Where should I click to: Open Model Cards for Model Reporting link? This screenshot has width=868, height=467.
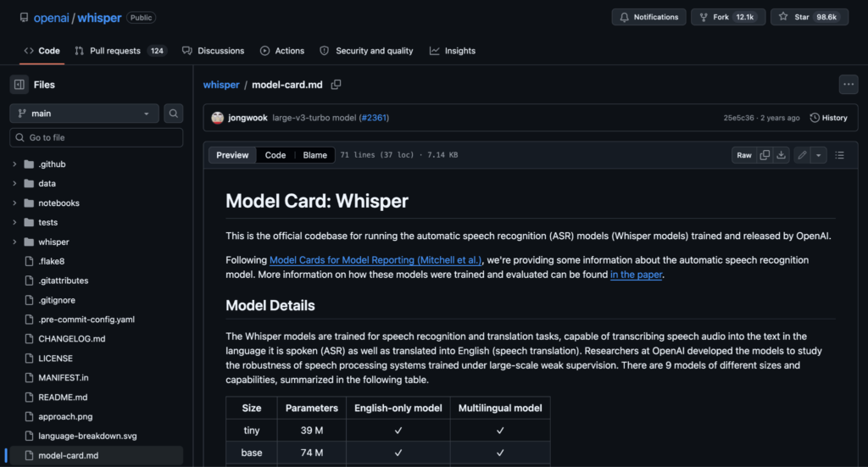[376, 260]
